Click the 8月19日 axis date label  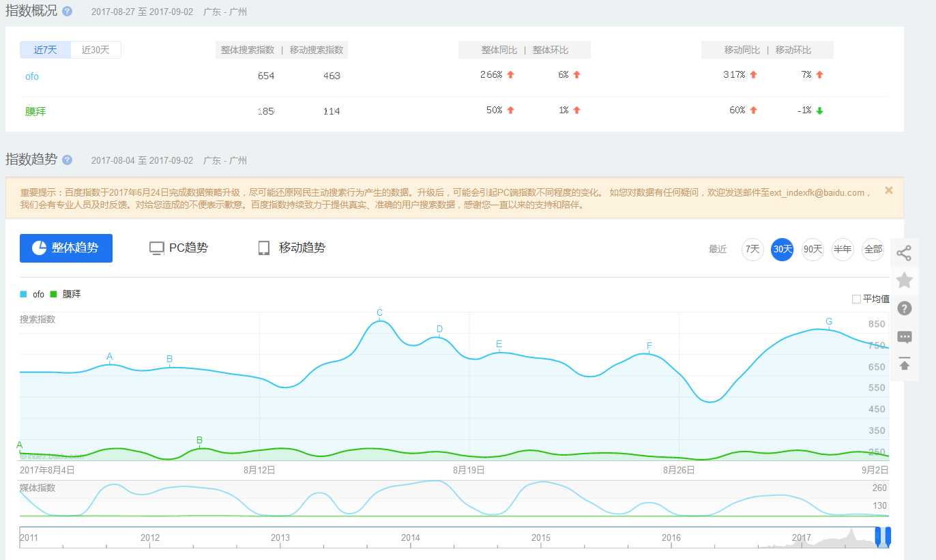tap(469, 470)
